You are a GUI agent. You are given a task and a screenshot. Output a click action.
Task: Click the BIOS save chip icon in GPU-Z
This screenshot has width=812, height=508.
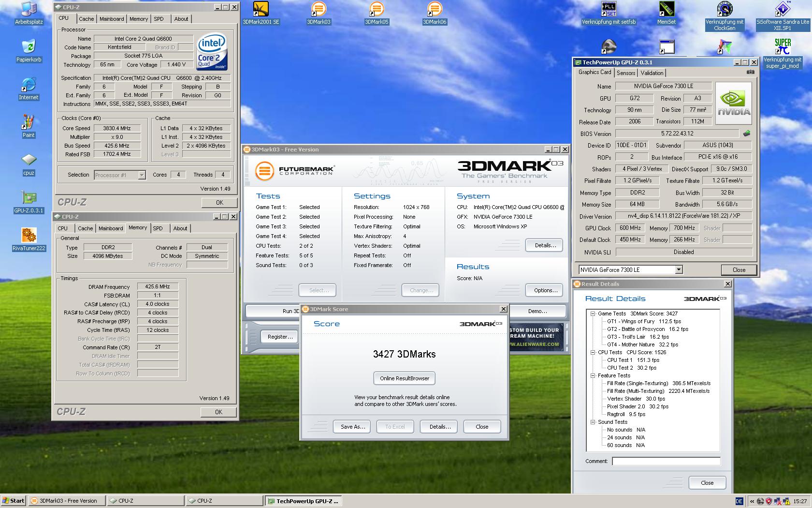click(747, 133)
